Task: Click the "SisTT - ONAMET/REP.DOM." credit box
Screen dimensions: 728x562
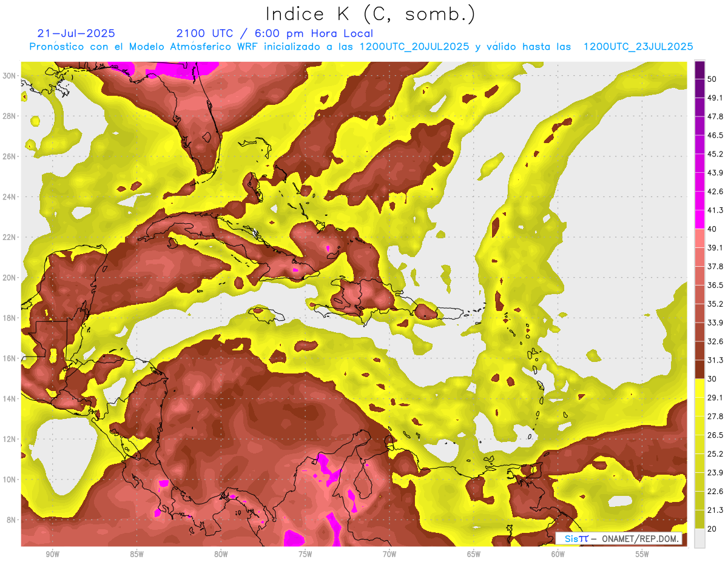Action: [619, 538]
